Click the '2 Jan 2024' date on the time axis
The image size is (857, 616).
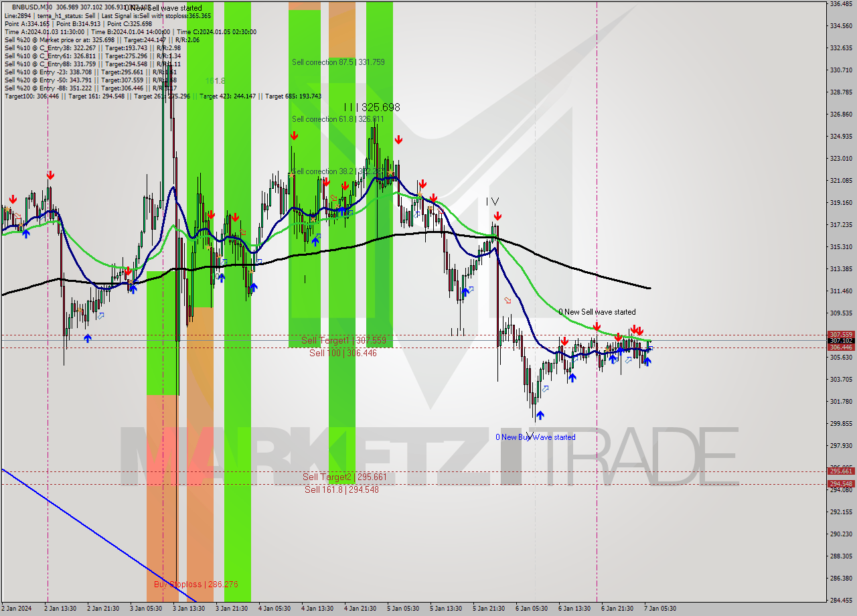(15, 609)
